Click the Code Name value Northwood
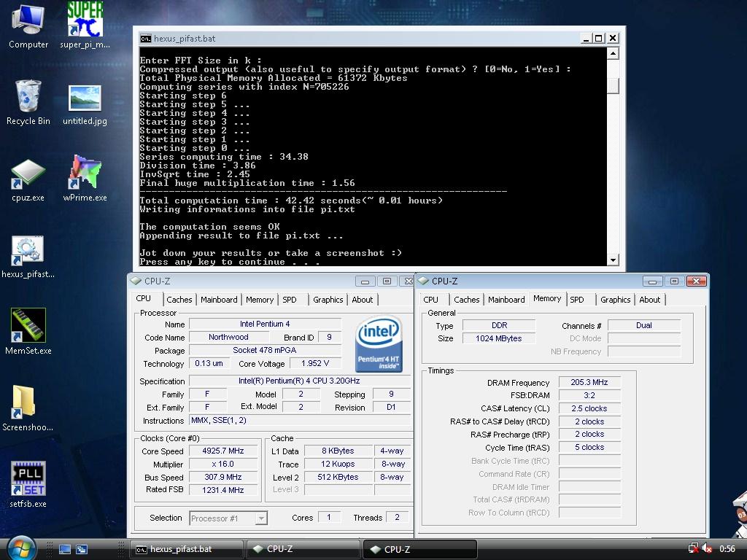The width and height of the screenshot is (747, 560). 228,337
